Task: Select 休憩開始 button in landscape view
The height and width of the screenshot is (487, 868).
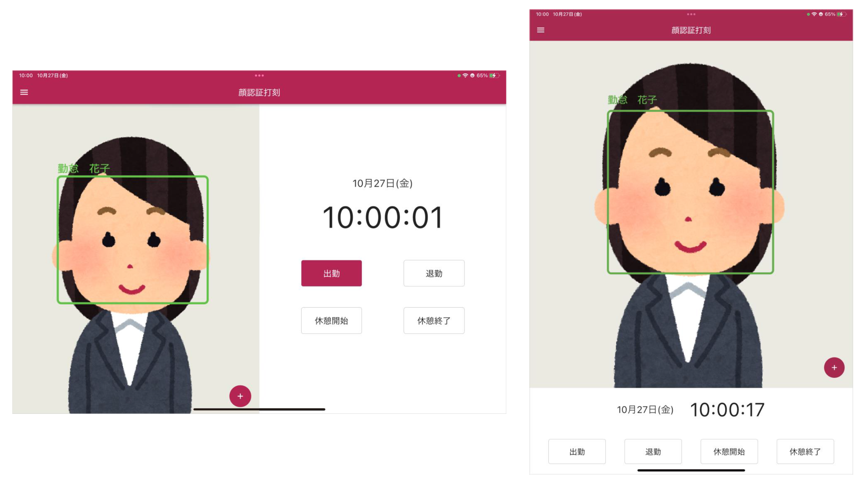Action: [331, 321]
